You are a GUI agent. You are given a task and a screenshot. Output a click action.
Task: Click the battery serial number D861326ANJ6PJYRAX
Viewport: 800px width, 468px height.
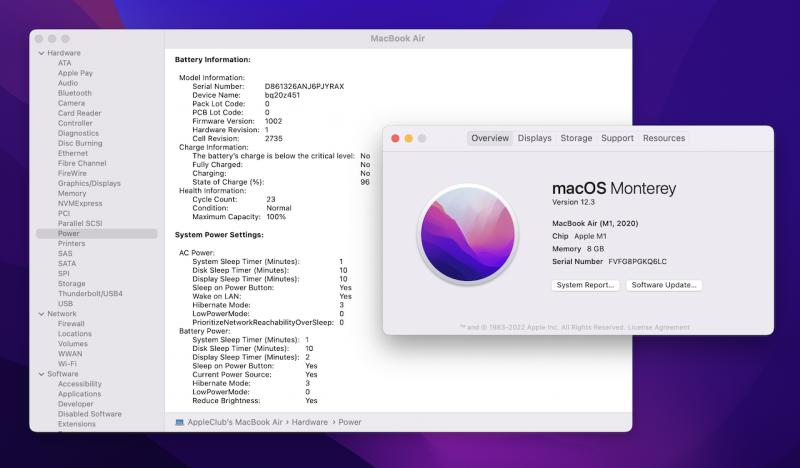[x=304, y=87]
